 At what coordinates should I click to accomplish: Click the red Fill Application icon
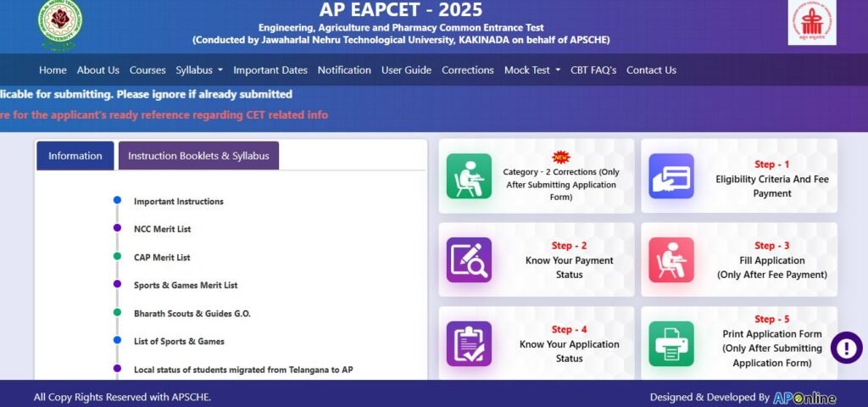tap(671, 259)
